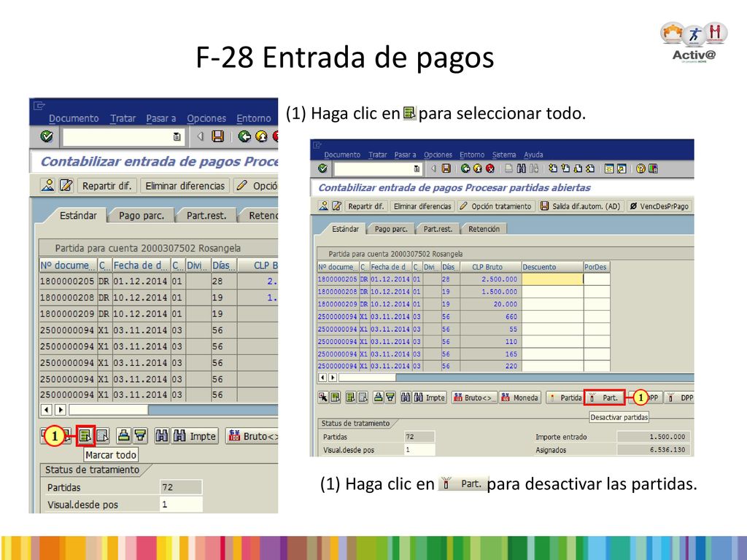Screen dimensions: 747x560
Task: Click the green check Enter icon, left screenshot
Action: 47,136
